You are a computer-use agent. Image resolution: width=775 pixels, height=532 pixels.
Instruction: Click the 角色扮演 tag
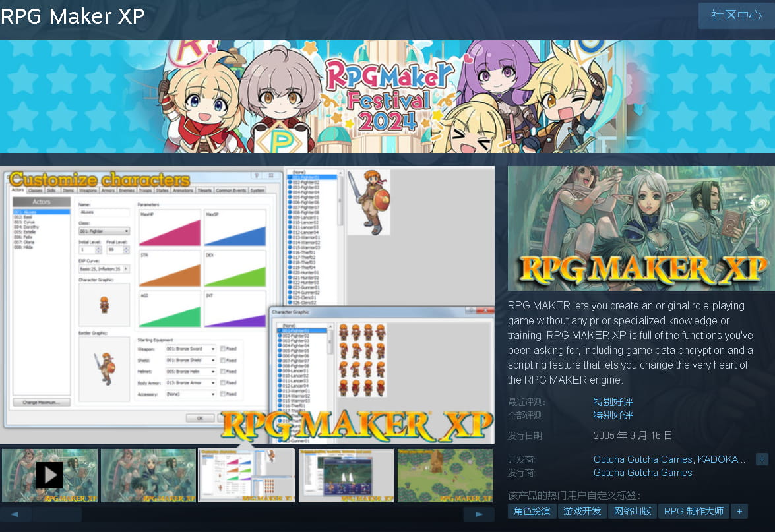point(532,512)
